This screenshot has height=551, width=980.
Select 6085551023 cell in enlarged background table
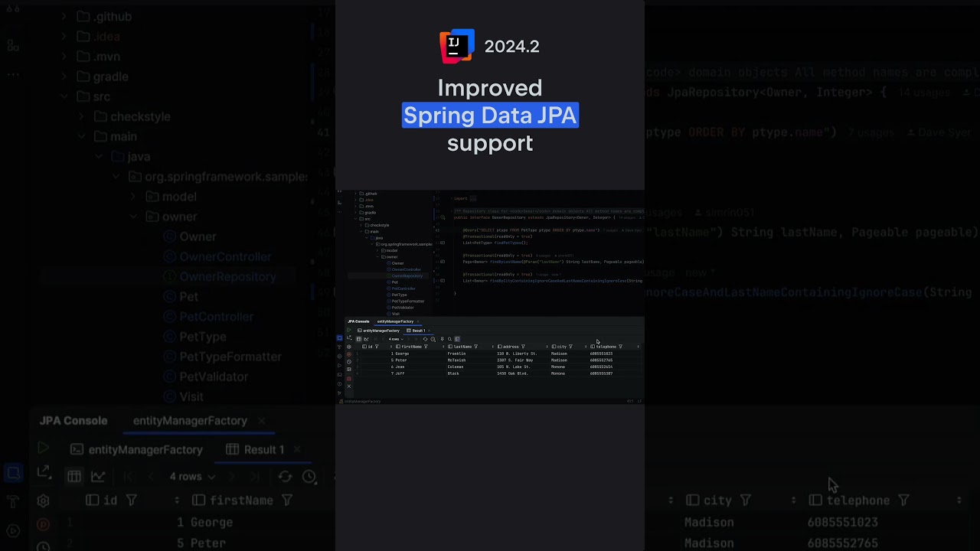click(x=842, y=522)
